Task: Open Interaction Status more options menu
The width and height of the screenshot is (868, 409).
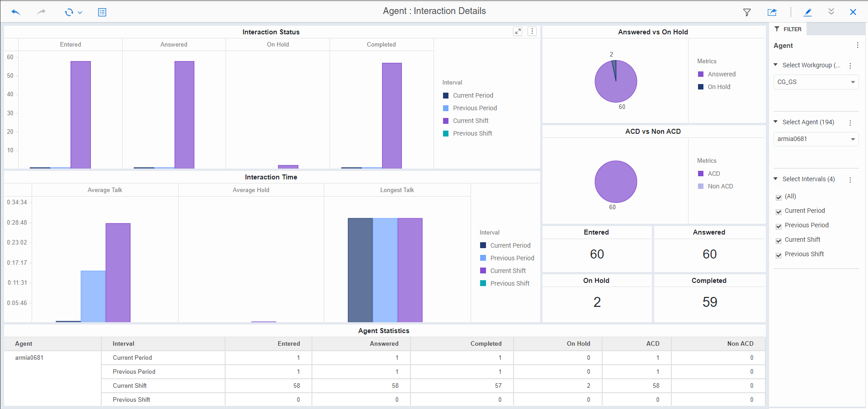Action: [532, 31]
